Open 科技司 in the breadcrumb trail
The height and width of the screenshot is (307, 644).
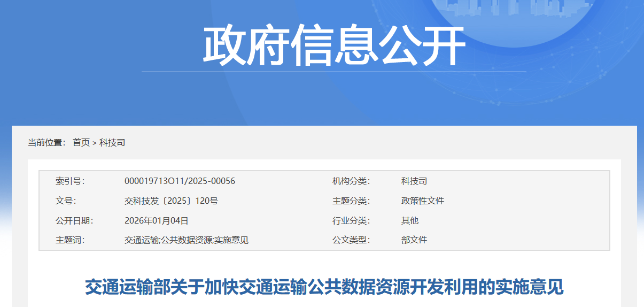pos(112,143)
